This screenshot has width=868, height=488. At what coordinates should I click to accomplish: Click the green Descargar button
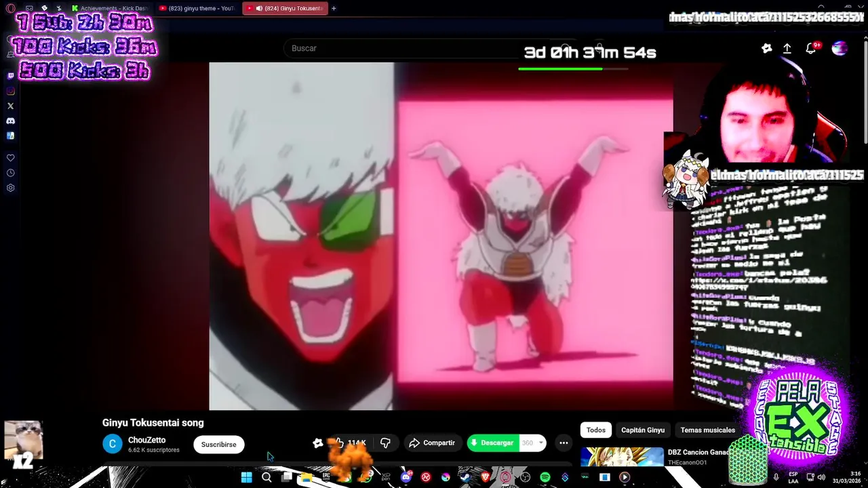pyautogui.click(x=493, y=443)
